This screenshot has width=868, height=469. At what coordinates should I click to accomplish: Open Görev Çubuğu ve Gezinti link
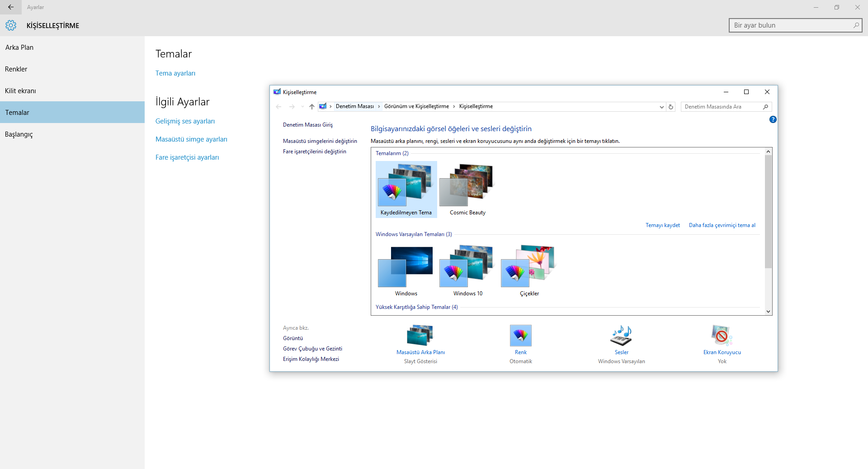[x=312, y=349]
